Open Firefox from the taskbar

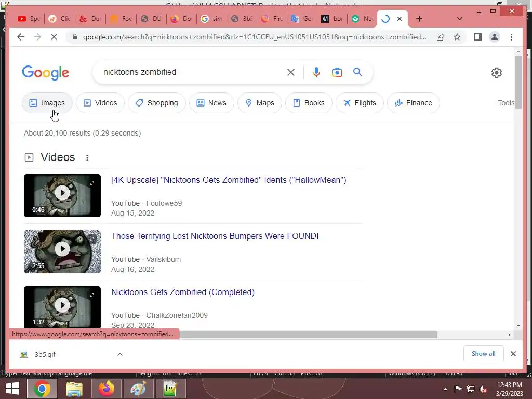[107, 389]
